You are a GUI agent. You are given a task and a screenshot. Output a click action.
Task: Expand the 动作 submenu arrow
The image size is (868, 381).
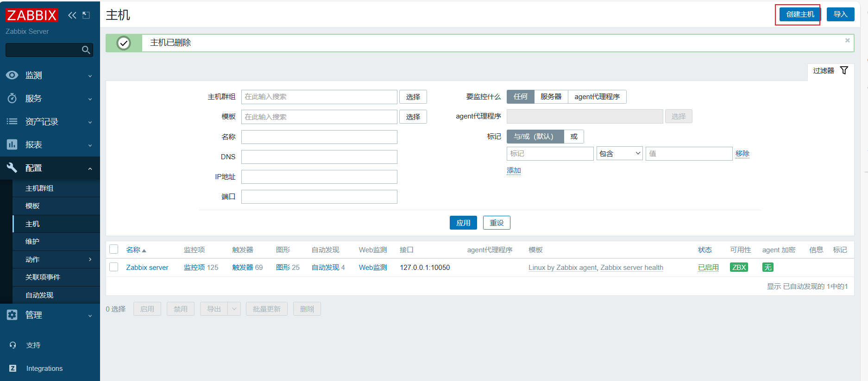point(90,259)
